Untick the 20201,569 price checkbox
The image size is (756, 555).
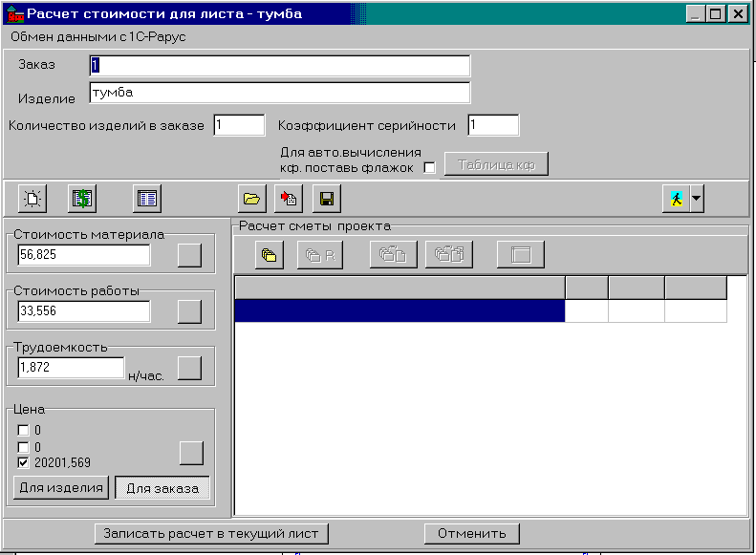[23, 462]
